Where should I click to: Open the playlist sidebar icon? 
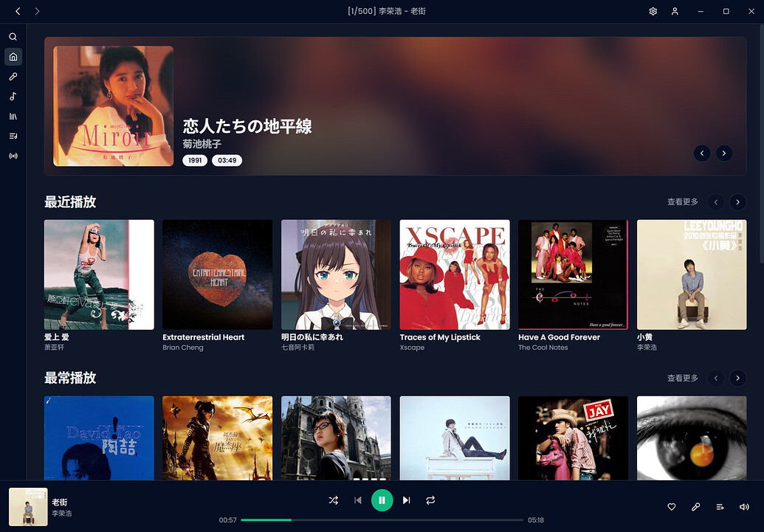13,136
